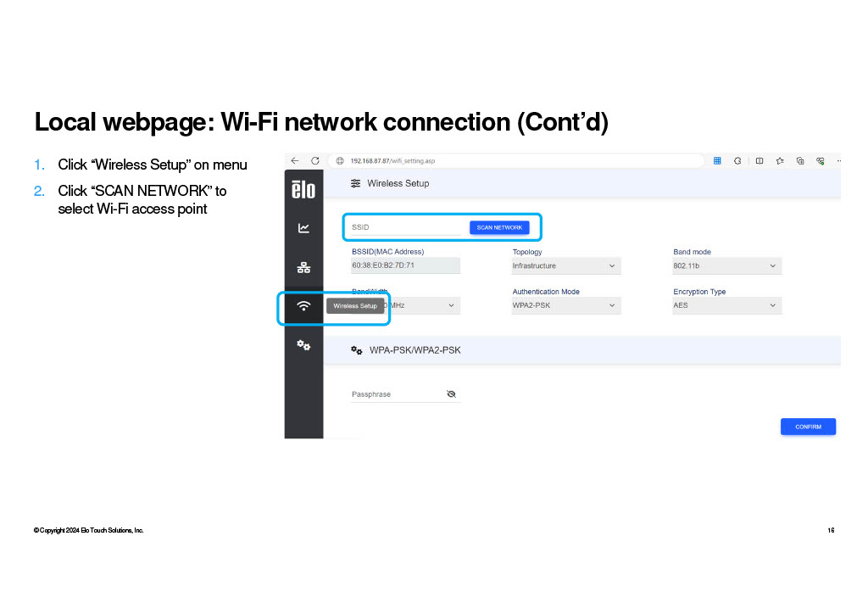
Task: Click the SCAN NETWORK button
Action: coord(499,227)
